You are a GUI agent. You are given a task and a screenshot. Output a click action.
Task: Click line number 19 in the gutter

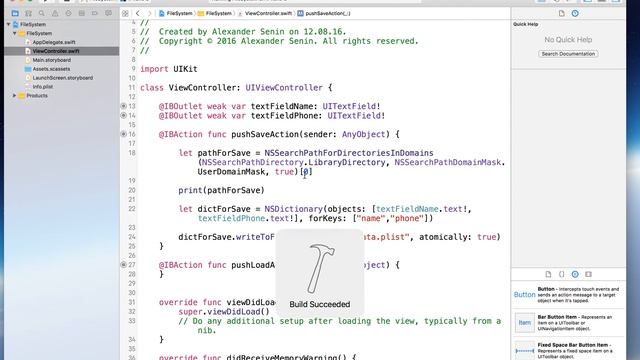132,181
